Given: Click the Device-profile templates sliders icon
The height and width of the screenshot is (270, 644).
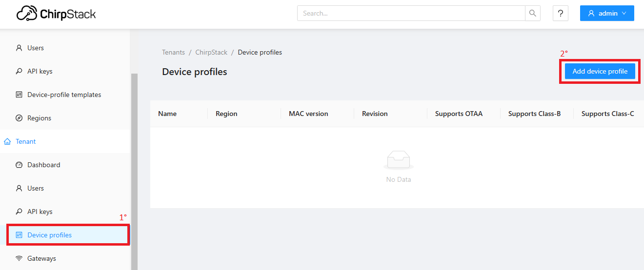Looking at the screenshot, I should [x=19, y=95].
